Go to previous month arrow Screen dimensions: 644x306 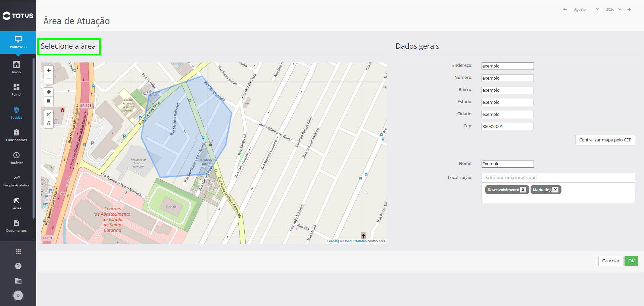tap(565, 9)
